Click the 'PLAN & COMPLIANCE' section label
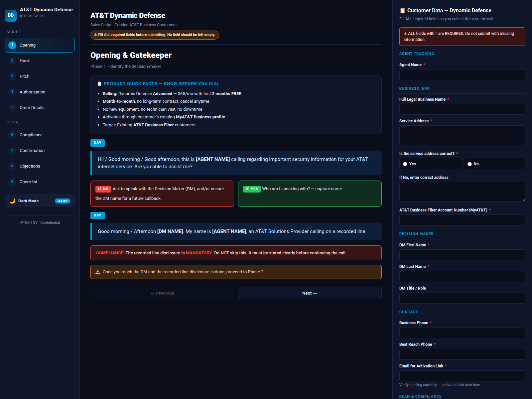Image resolution: width=532 pixels, height=399 pixels. (420, 396)
